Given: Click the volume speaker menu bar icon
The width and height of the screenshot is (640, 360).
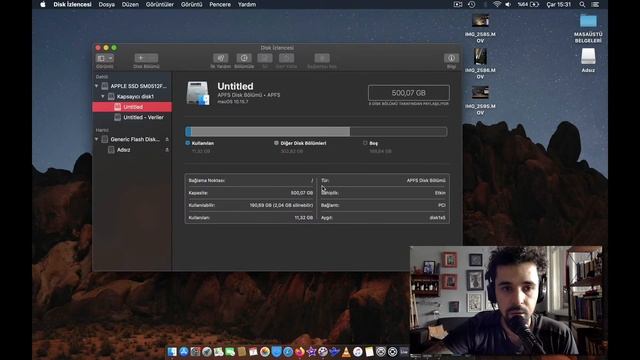Looking at the screenshot, I should [x=508, y=4].
